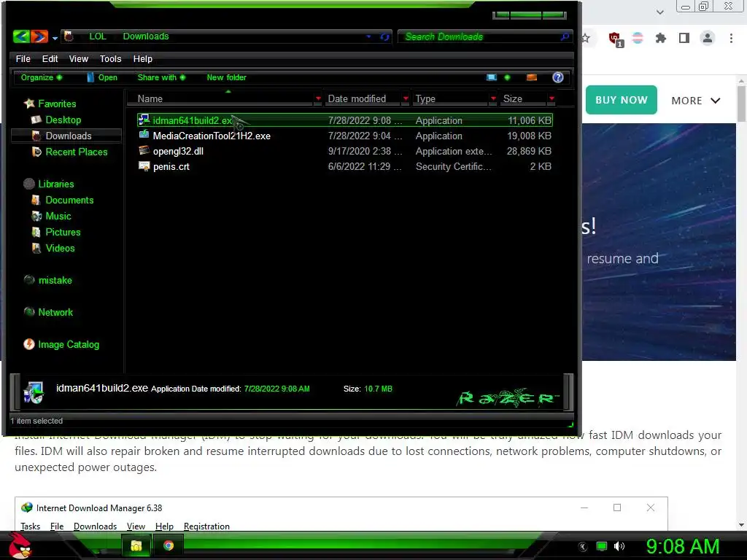Screen dimensions: 747x560
Task: Open the Edit menu
Action: 50,58
